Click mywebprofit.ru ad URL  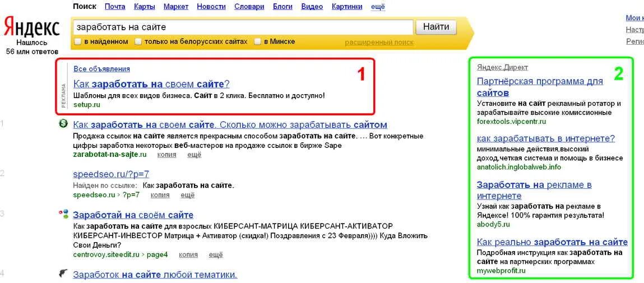(501, 271)
